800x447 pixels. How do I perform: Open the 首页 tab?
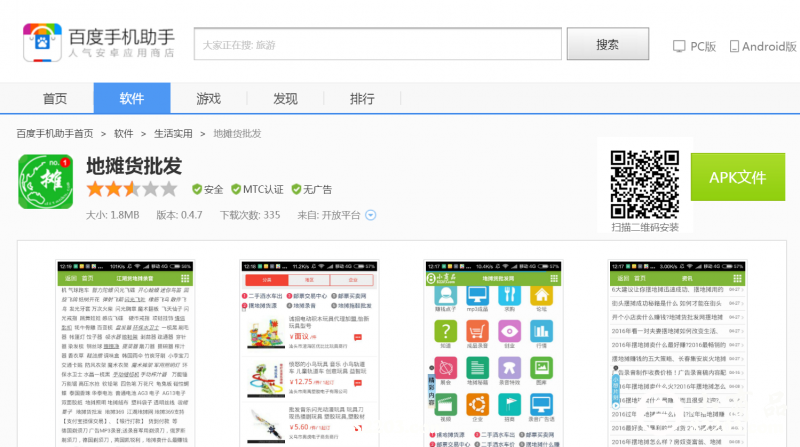55,98
